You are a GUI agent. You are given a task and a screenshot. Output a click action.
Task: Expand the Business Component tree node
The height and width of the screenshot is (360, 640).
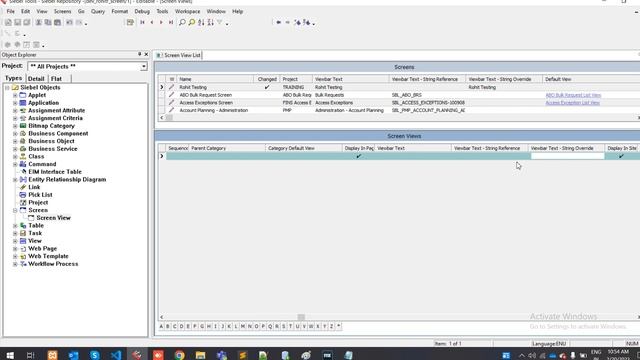(15, 133)
